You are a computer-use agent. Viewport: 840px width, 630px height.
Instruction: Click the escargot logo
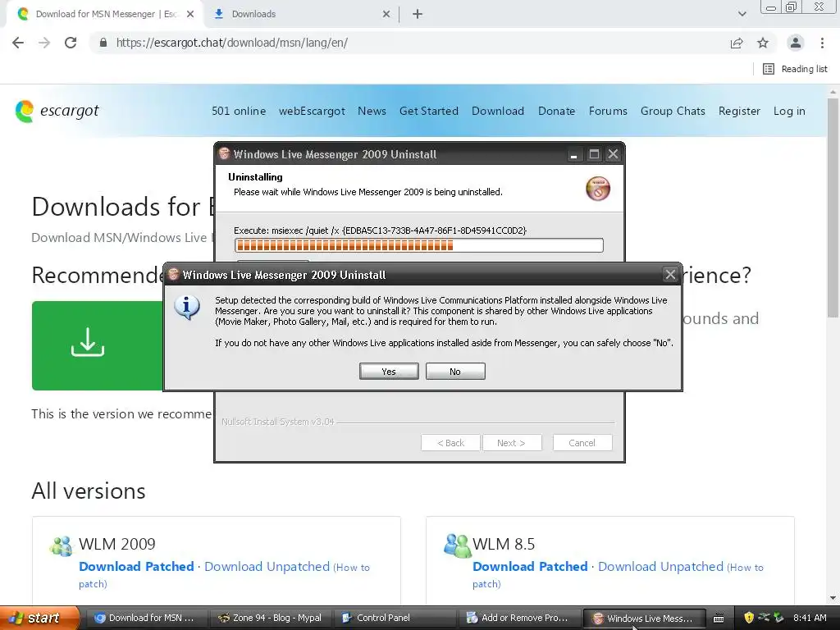[57, 111]
